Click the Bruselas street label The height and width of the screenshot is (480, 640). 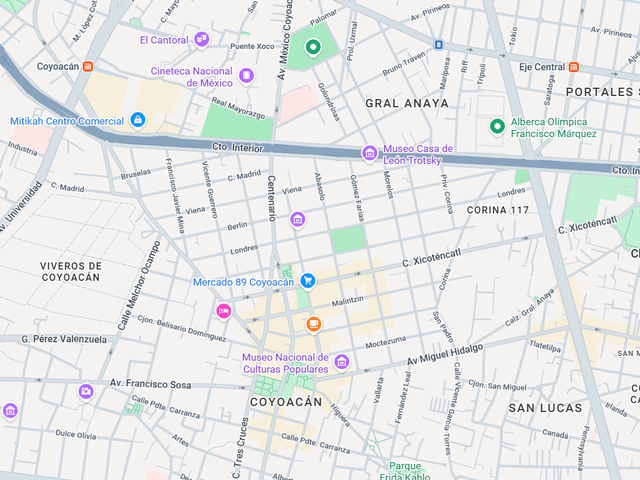tap(136, 174)
